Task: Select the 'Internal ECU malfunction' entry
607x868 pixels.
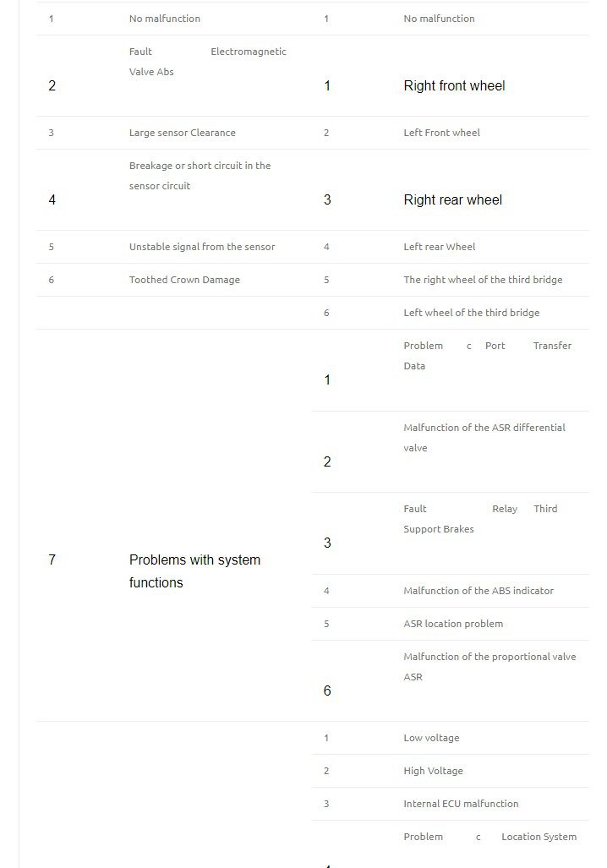Action: (461, 804)
